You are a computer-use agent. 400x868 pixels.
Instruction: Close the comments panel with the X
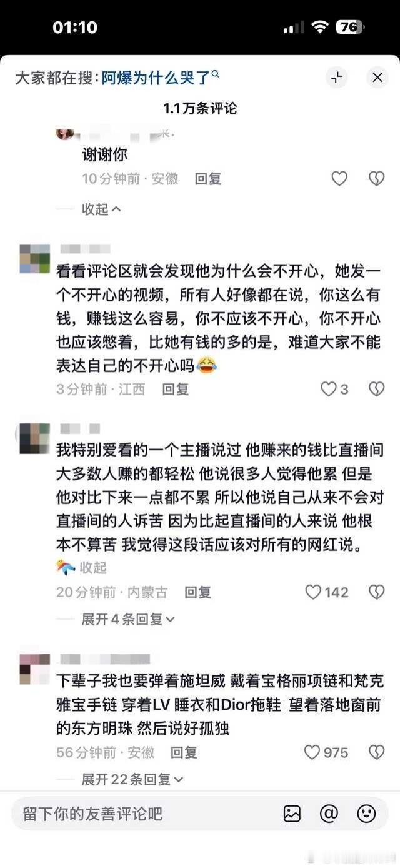click(377, 78)
